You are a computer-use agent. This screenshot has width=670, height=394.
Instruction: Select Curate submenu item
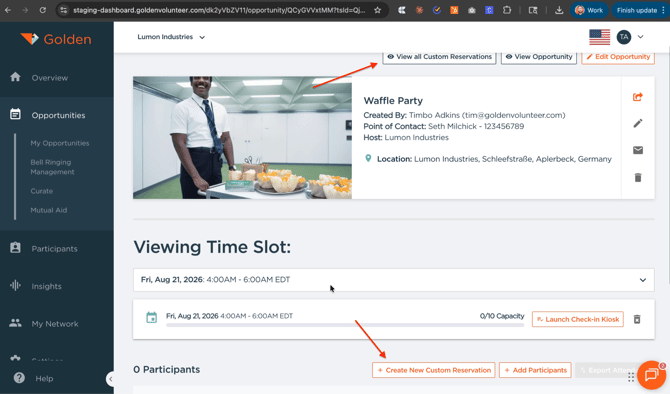pyautogui.click(x=41, y=191)
